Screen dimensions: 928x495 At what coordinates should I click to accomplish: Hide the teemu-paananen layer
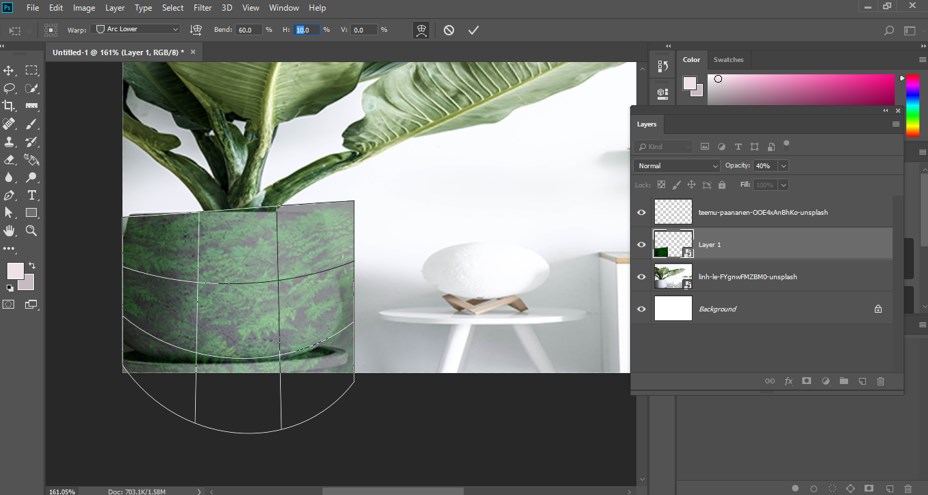point(642,212)
